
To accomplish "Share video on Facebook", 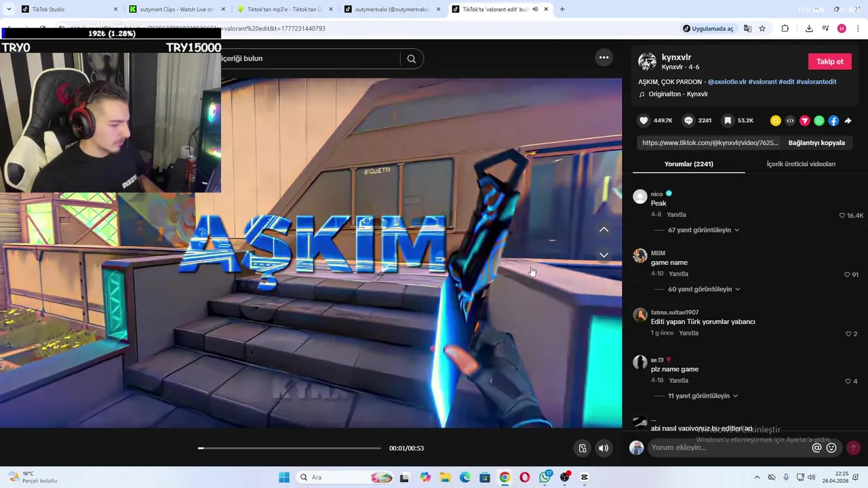I will click(x=833, y=121).
